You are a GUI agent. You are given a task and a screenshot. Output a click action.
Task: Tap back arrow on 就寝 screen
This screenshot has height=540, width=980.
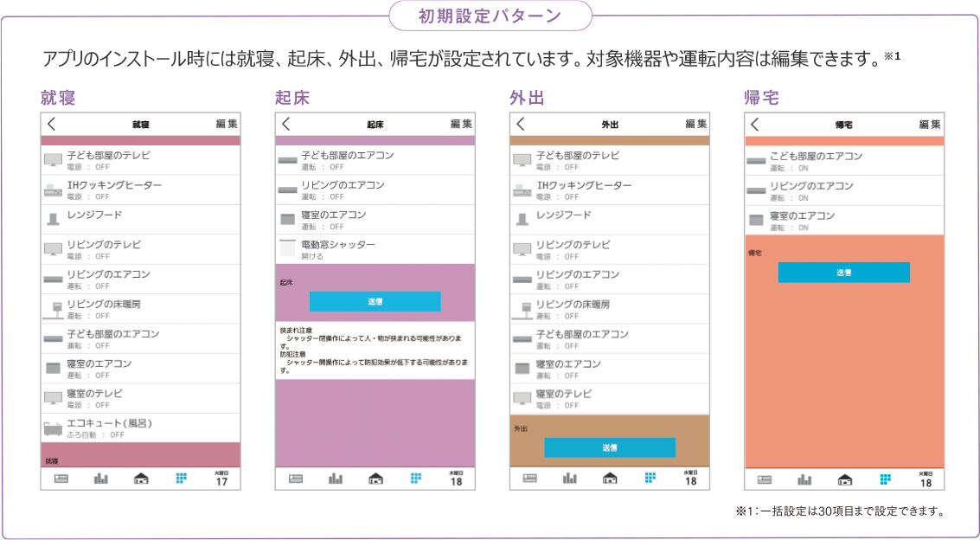(52, 125)
